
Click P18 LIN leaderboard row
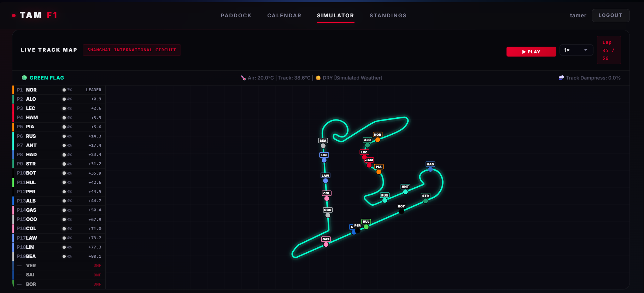59,247
